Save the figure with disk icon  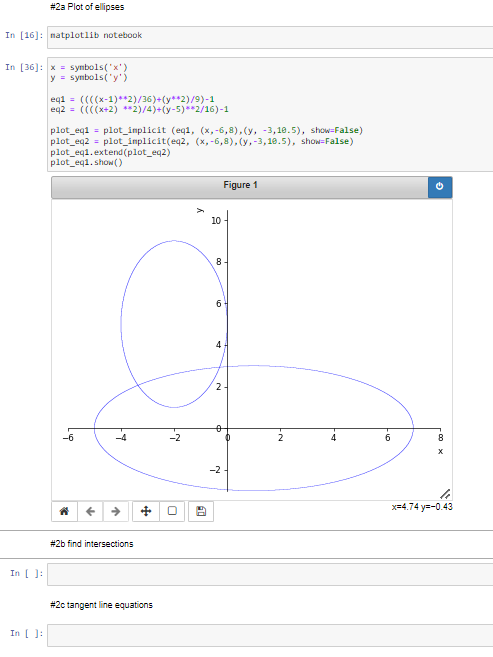[x=201, y=511]
